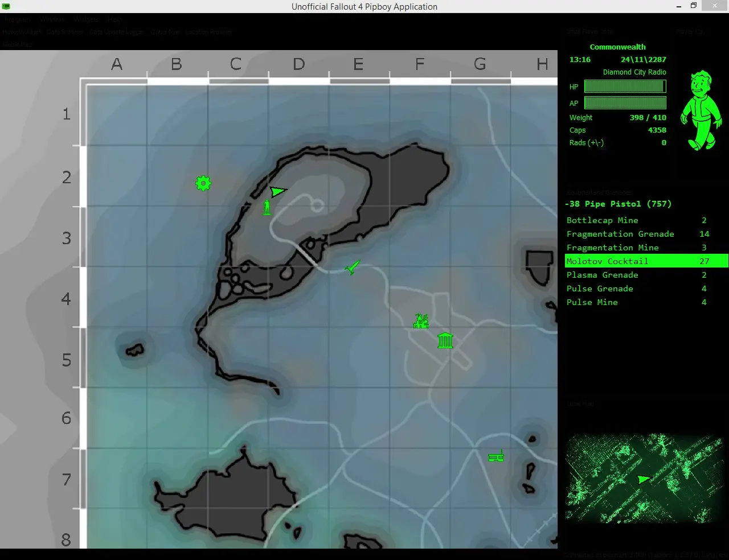Click the Diamond City Radio label

(x=634, y=72)
